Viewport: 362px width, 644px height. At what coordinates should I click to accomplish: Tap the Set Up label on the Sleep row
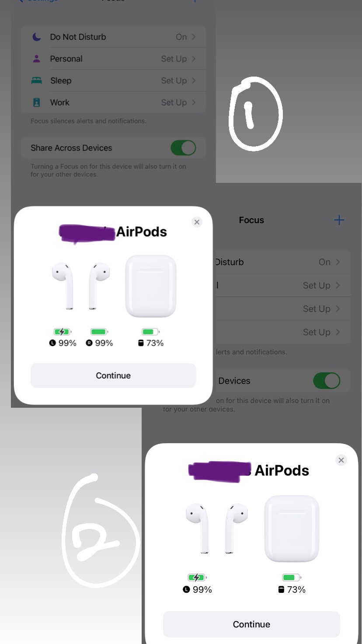click(174, 80)
